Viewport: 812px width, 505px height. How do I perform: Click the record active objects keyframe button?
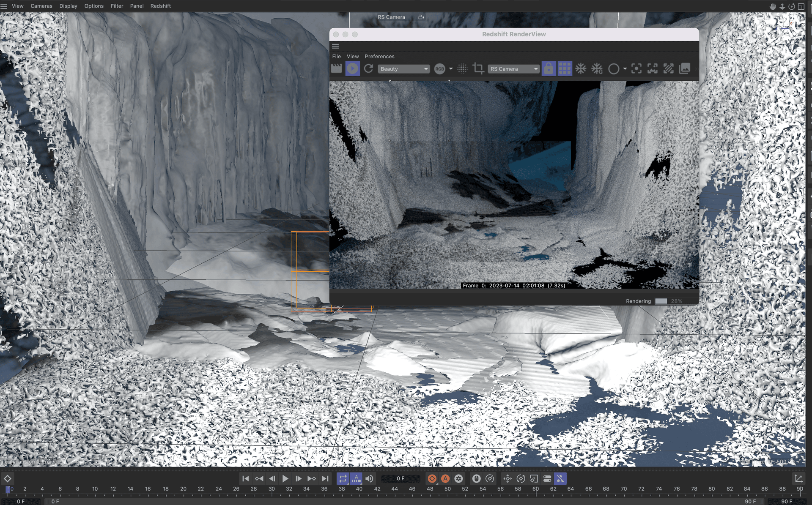point(432,478)
